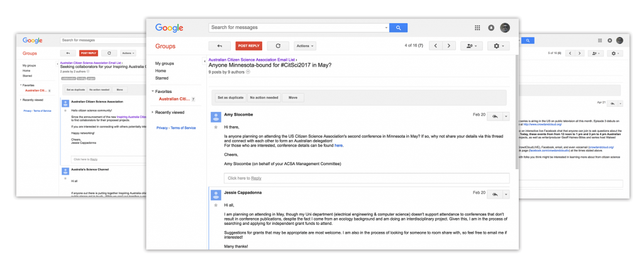644x267 pixels.
Task: Reply to Amy Slocombe's post via arrow icon
Action: coord(495,116)
